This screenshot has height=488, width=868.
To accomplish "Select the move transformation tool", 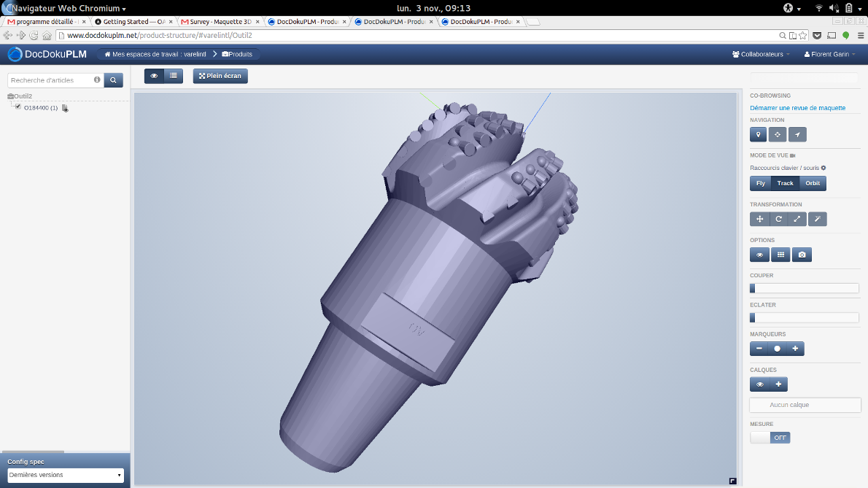I will (x=759, y=220).
